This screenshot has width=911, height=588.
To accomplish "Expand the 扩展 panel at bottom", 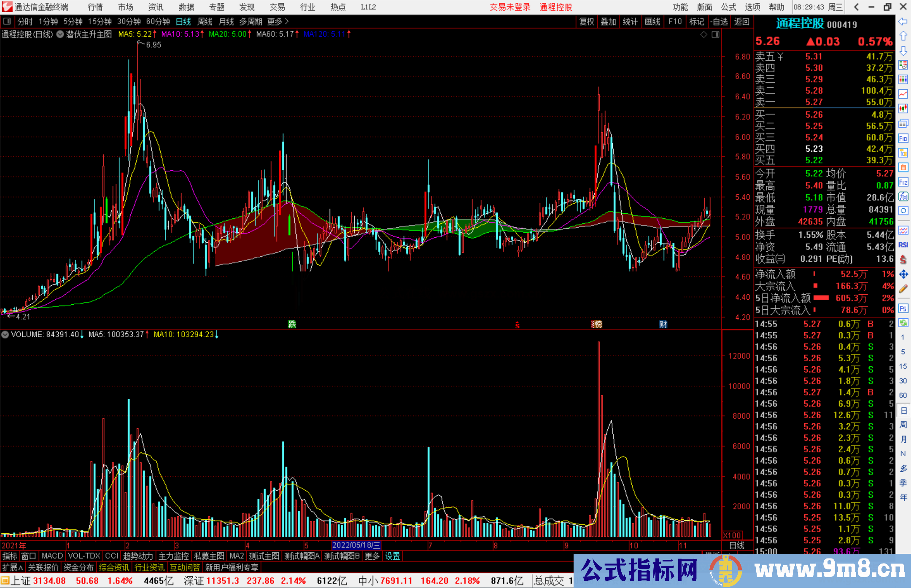I will [x=13, y=567].
